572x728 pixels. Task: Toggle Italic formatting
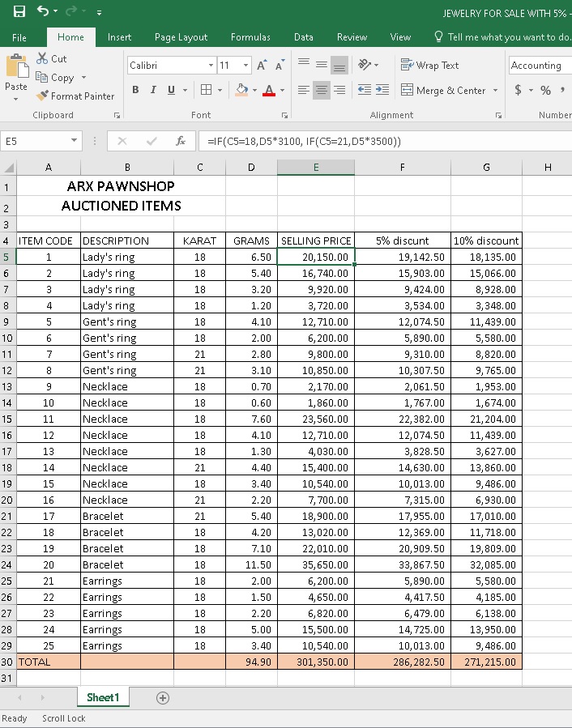[153, 90]
